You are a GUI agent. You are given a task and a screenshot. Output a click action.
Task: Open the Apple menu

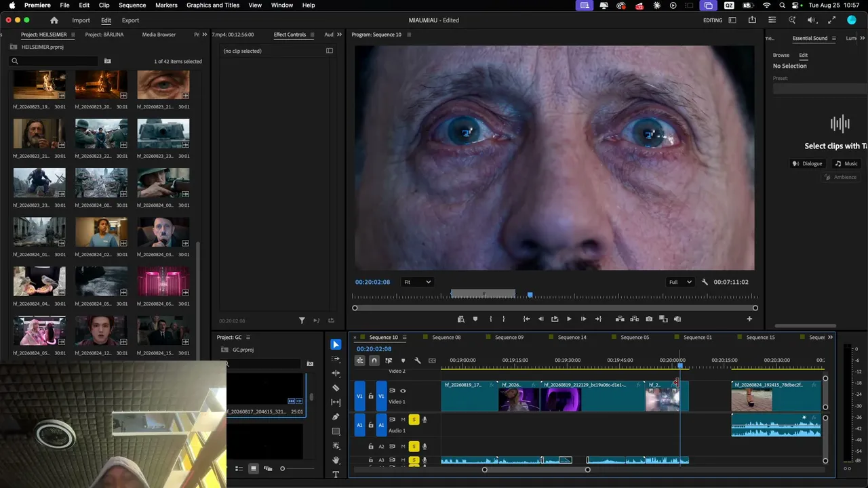pos(12,5)
